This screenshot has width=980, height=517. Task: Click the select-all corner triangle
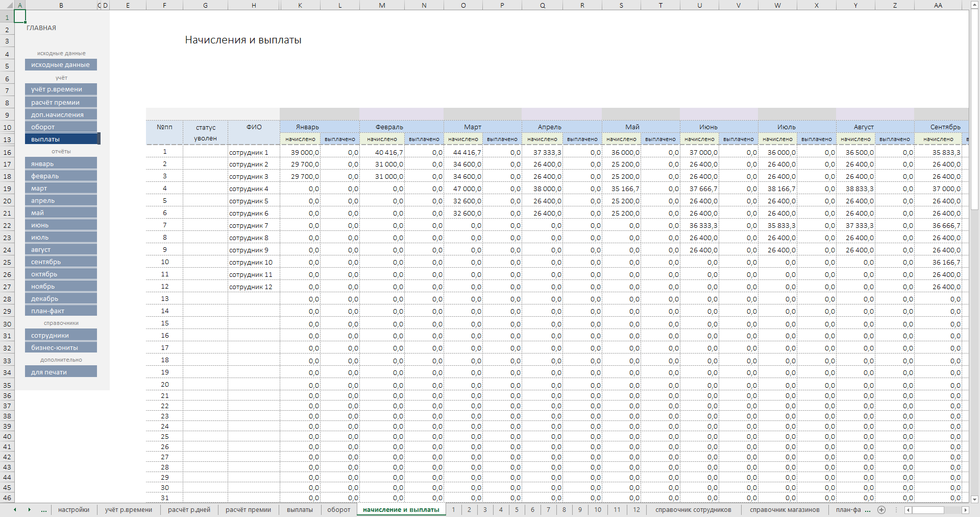point(7,5)
